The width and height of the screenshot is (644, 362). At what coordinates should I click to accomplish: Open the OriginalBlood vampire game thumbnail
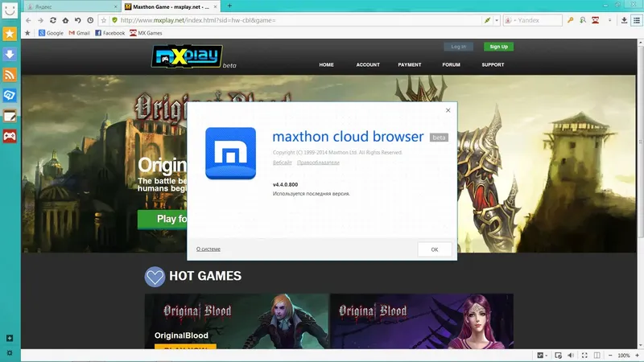pos(237,321)
